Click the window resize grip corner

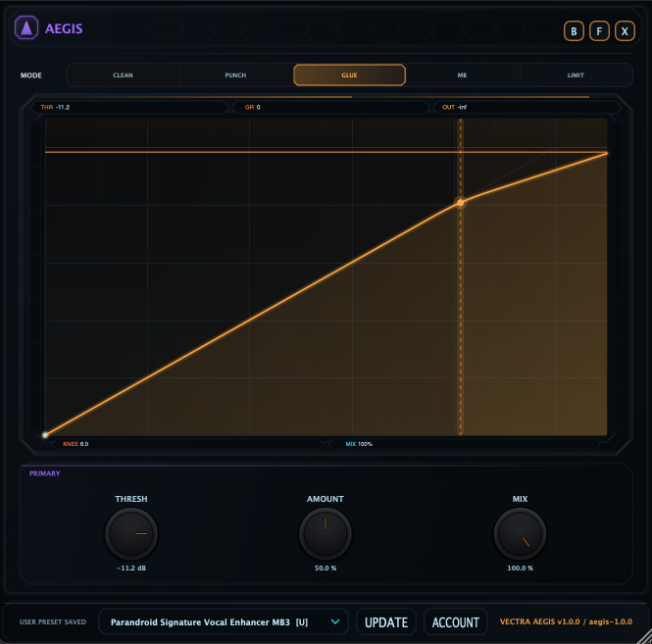click(644, 637)
